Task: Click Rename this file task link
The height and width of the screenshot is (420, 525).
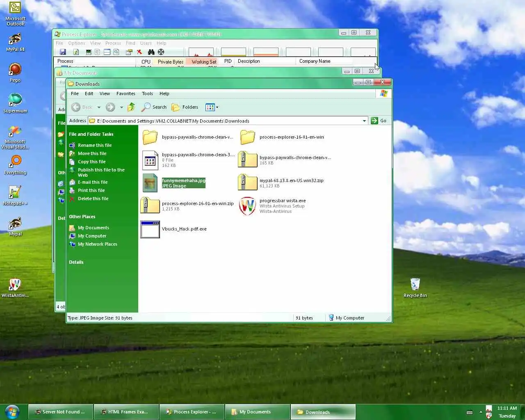Action: (95, 145)
